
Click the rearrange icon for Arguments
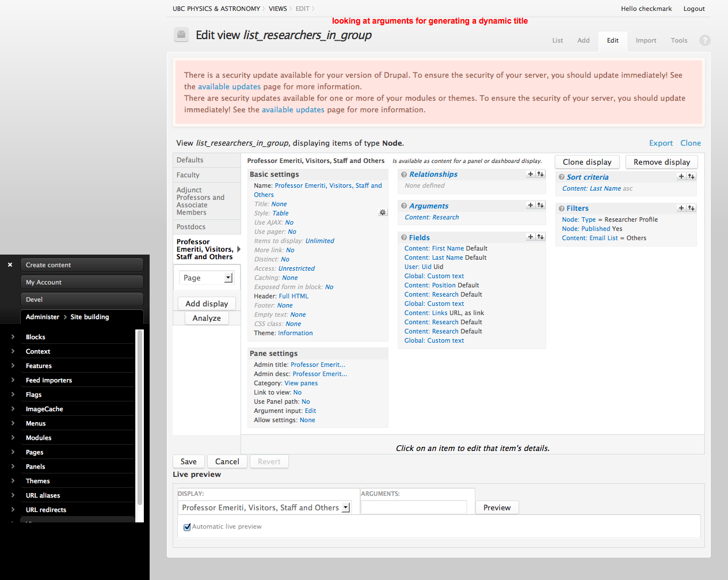[x=540, y=206]
